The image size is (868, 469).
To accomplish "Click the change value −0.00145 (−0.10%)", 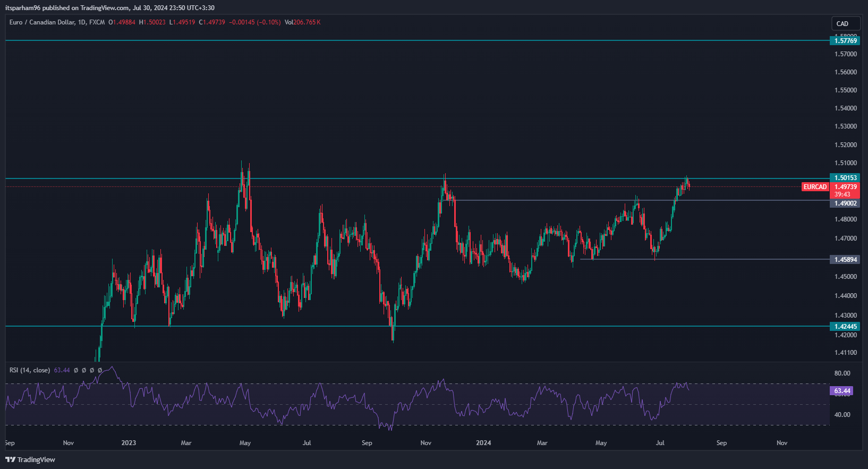I will point(255,22).
